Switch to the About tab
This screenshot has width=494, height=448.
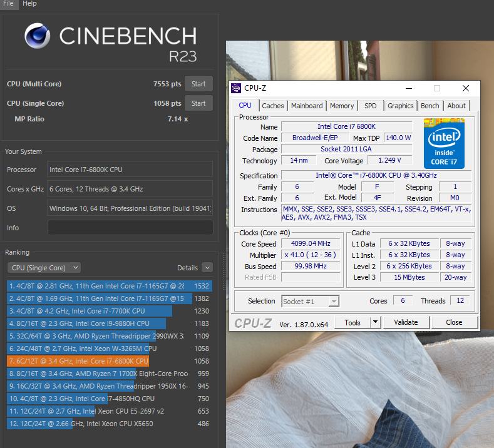456,106
